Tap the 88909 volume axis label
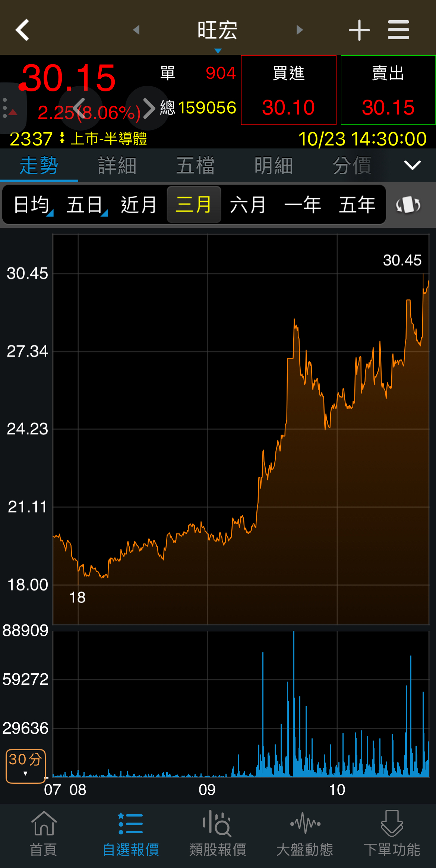The image size is (436, 868). (x=25, y=631)
